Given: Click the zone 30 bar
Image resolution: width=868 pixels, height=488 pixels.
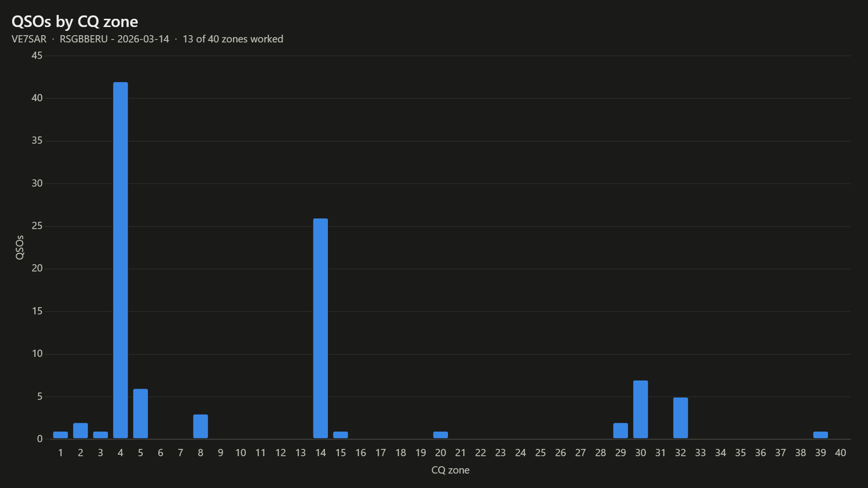Looking at the screenshot, I should (x=640, y=409).
